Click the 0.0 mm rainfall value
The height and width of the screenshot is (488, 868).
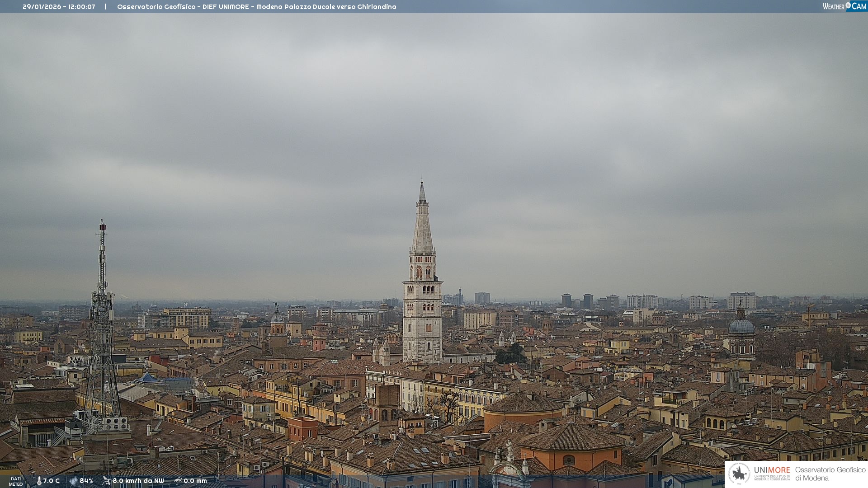[195, 481]
